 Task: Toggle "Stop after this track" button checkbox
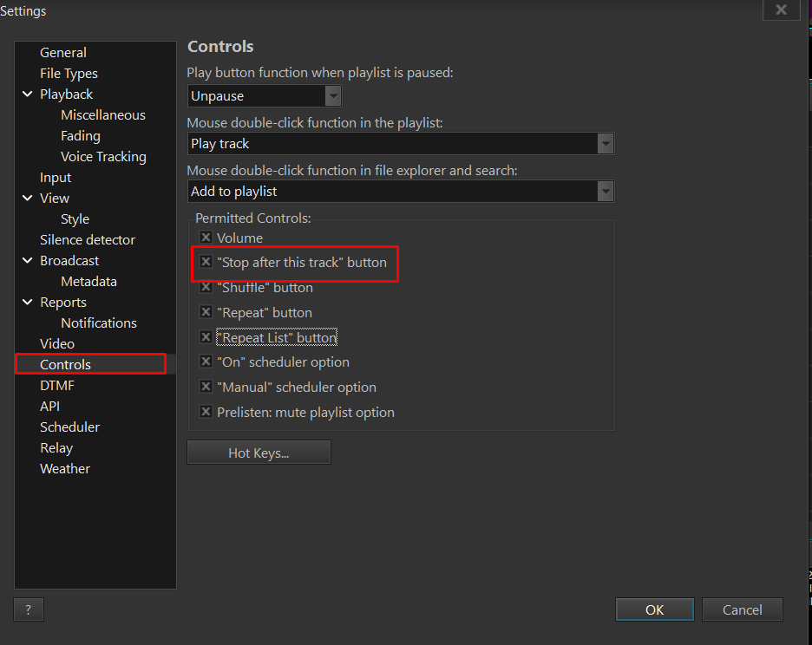pos(206,262)
